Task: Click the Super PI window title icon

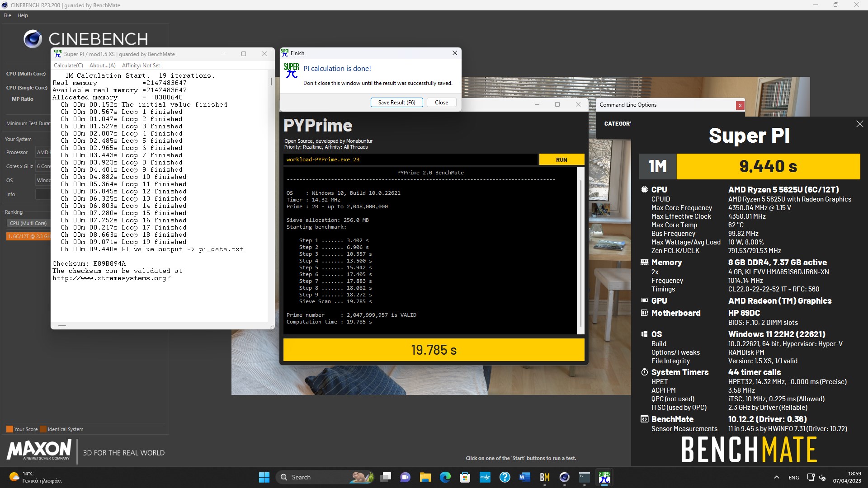Action: point(58,54)
